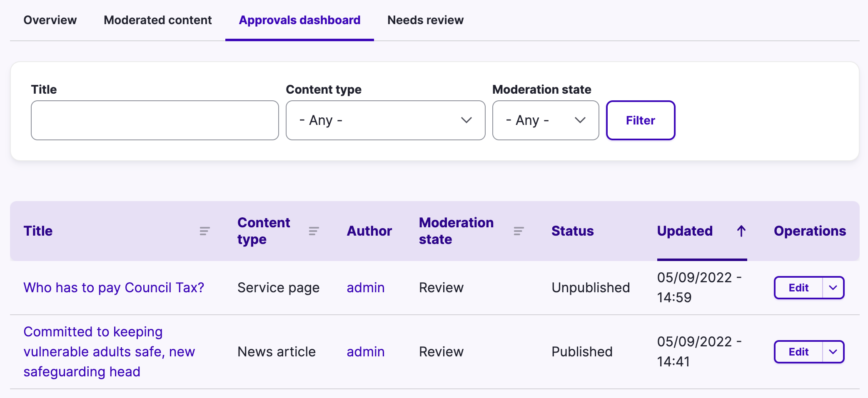
Task: Expand operations dropdown for safeguarding head row
Action: pos(833,352)
